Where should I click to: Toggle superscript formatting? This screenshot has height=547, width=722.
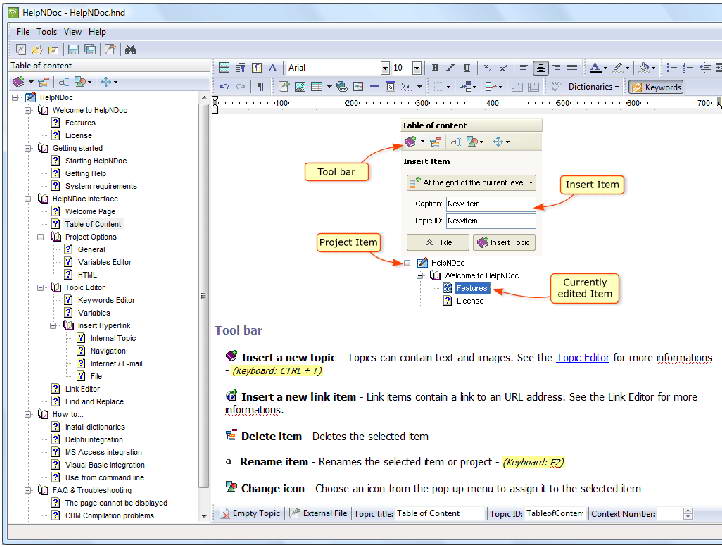pyautogui.click(x=503, y=68)
